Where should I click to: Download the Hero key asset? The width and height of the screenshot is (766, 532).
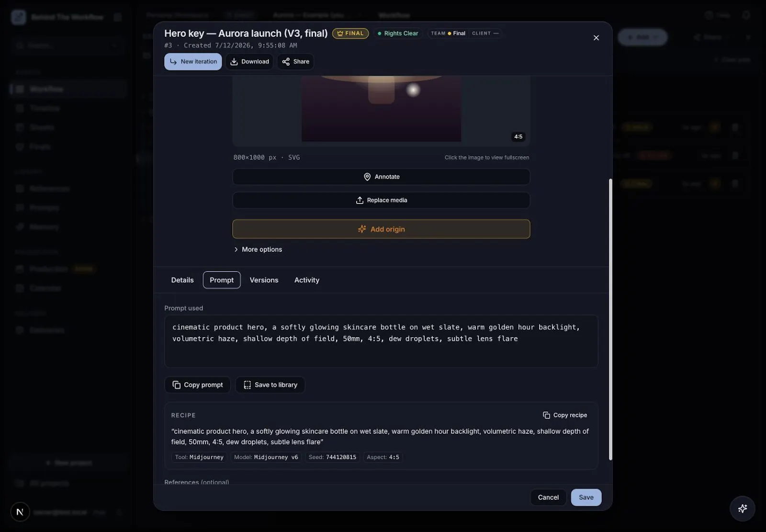(x=249, y=61)
